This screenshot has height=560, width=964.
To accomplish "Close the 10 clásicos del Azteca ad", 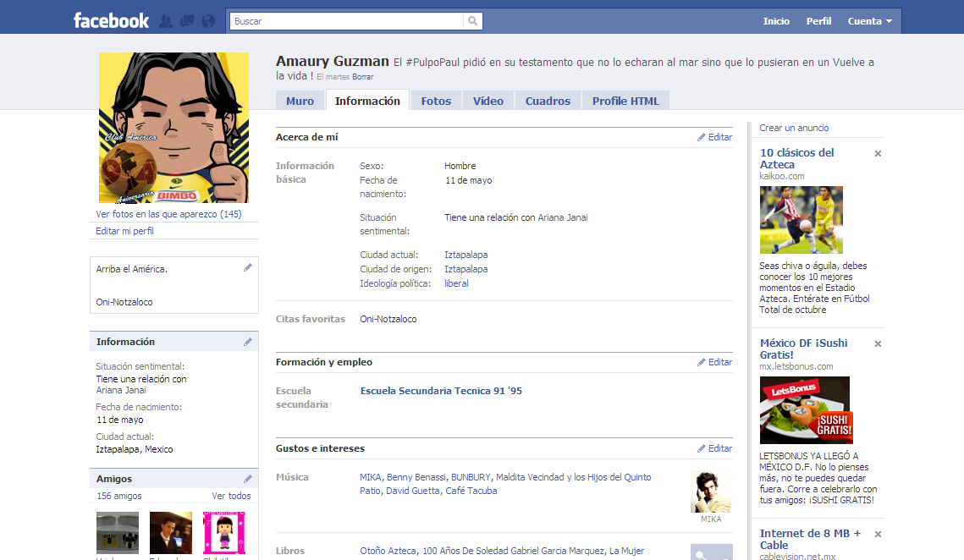I will (878, 154).
